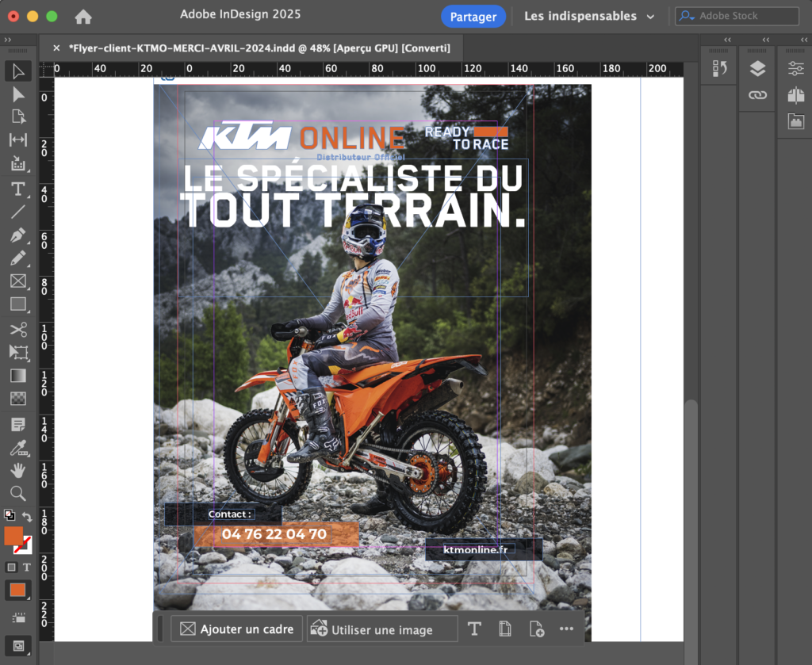
Task: Expand the leftmost right-side panel dock
Action: pos(728,40)
